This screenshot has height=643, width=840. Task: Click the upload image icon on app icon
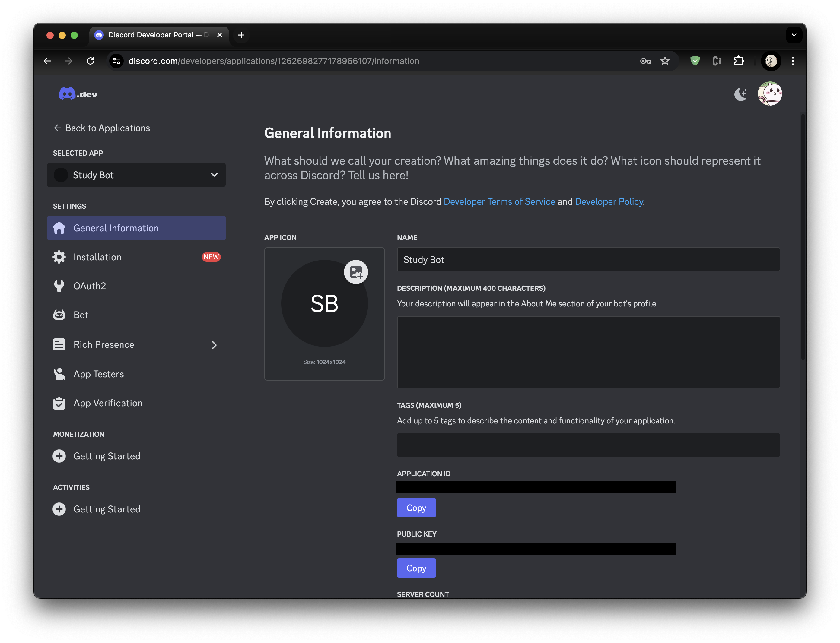(x=356, y=272)
